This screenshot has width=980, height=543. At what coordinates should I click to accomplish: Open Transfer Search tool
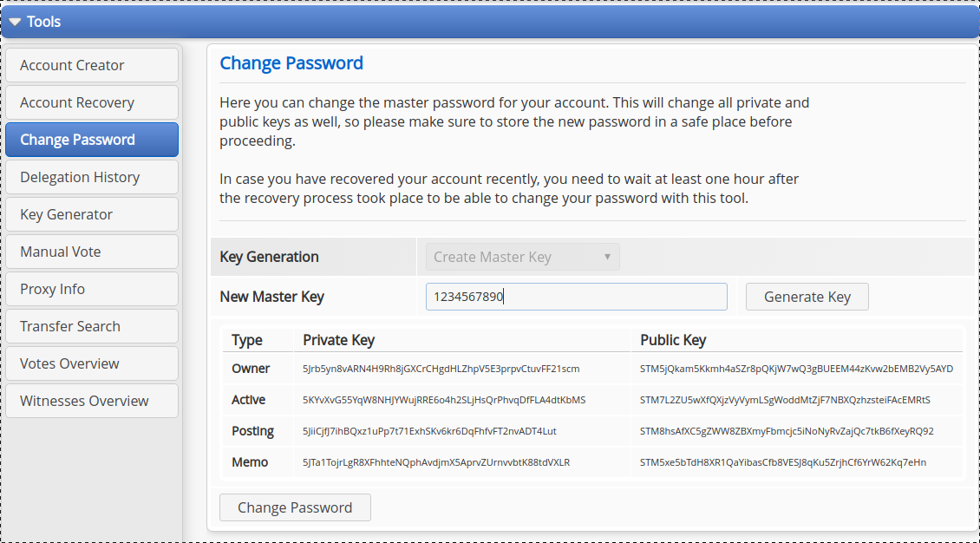click(92, 326)
